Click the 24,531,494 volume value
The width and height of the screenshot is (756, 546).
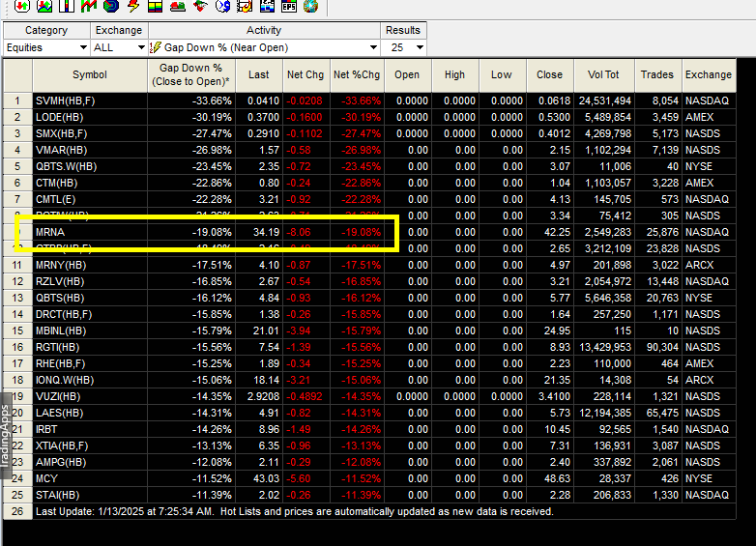point(605,101)
